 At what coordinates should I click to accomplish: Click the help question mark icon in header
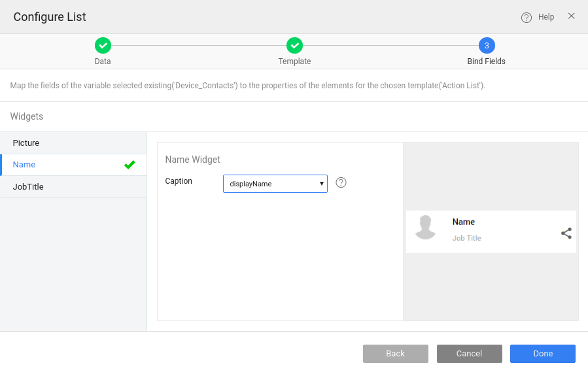(527, 18)
